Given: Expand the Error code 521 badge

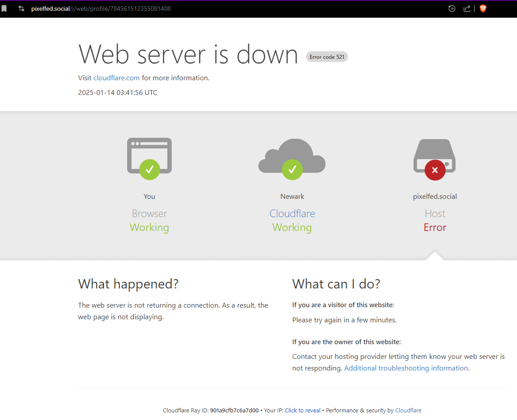Looking at the screenshot, I should click(x=327, y=57).
